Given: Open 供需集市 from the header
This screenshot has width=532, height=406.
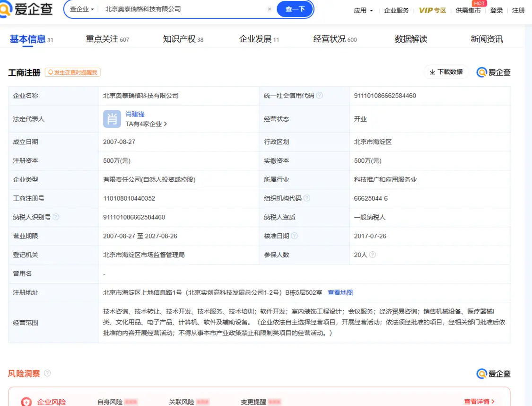Looking at the screenshot, I should 468,10.
